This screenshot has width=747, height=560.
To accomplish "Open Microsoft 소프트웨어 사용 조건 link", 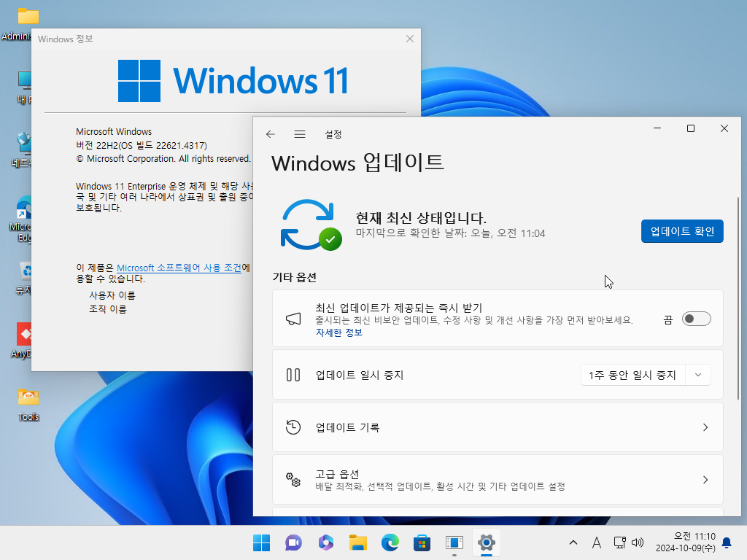I will [x=179, y=268].
